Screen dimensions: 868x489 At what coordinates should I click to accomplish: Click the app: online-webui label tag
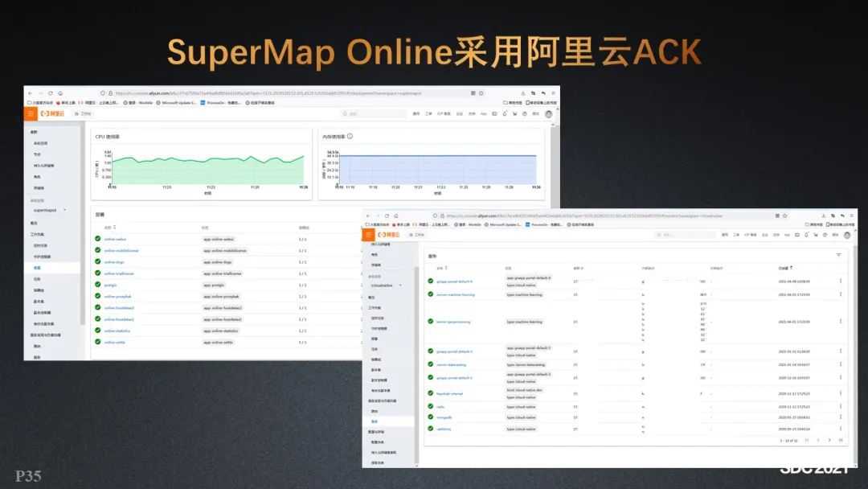[218, 239]
